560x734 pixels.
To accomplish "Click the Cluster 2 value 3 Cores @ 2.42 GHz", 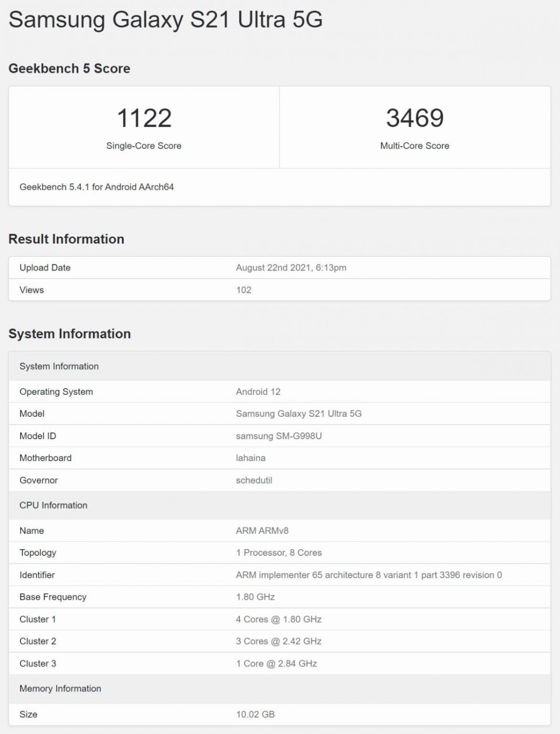I will 279,641.
